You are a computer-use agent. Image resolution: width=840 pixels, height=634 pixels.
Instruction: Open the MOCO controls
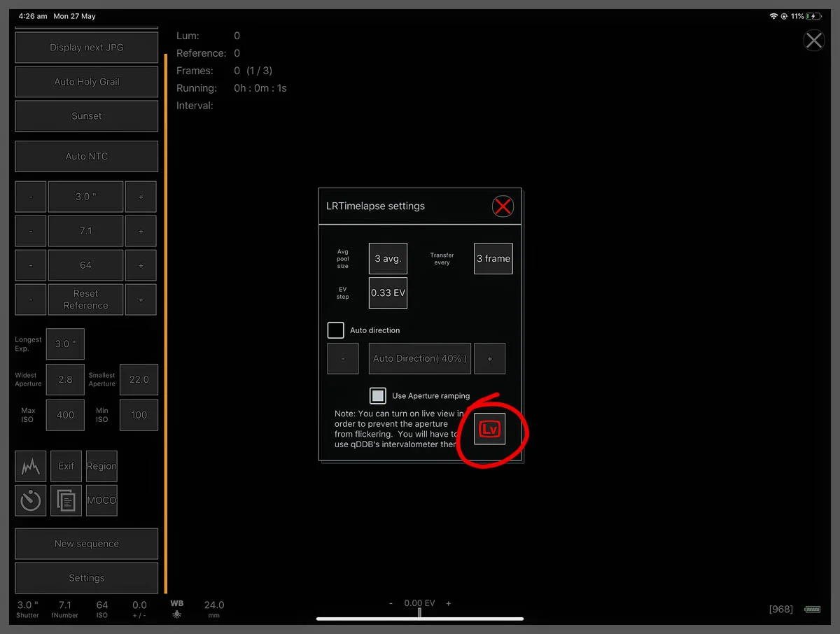click(101, 500)
